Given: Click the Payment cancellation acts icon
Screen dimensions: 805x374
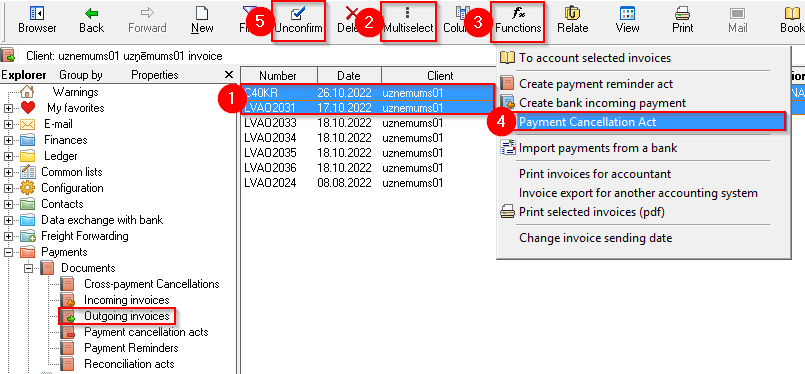Looking at the screenshot, I should tap(67, 332).
